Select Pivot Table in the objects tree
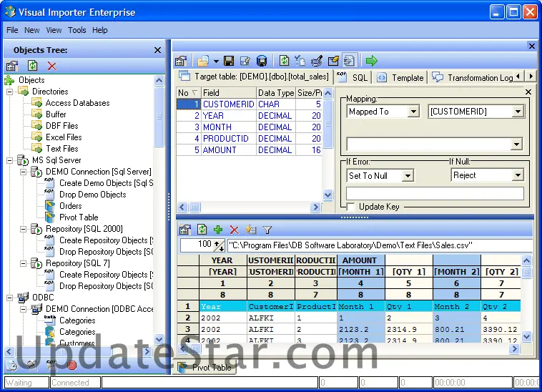Image resolution: width=542 pixels, height=392 pixels. pyautogui.click(x=79, y=217)
